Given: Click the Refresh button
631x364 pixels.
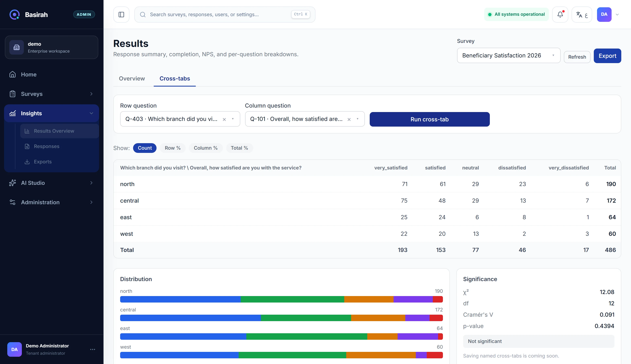Looking at the screenshot, I should [x=577, y=57].
